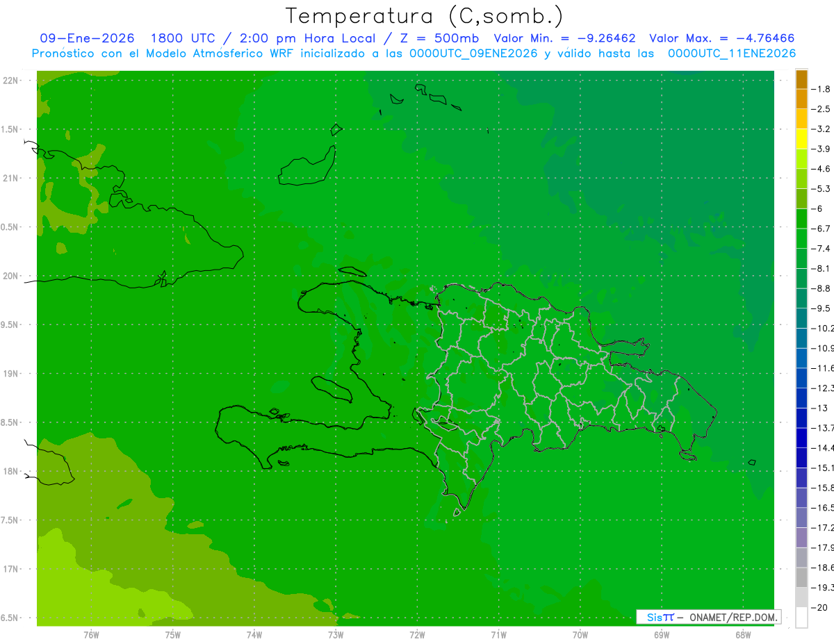Screen dimensions: 834x644
Task: Click the "75W" longitude label
Action: point(173,635)
